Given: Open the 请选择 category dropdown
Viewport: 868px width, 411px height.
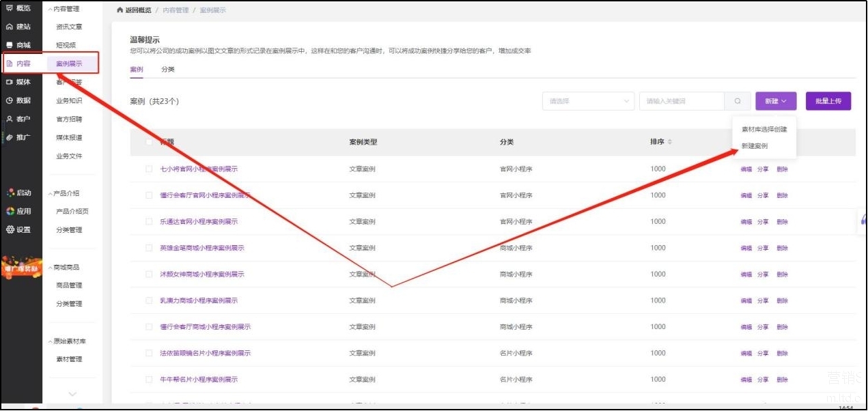Looking at the screenshot, I should [x=589, y=101].
